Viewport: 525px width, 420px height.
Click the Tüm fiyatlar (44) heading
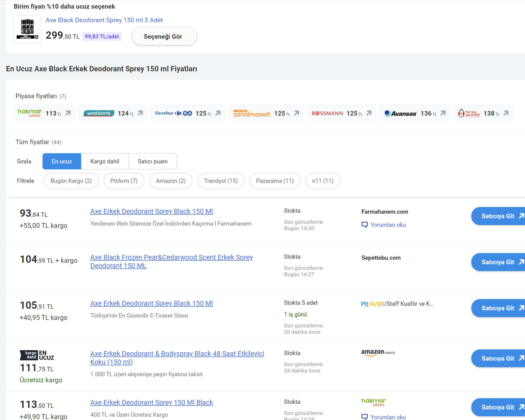coord(38,142)
